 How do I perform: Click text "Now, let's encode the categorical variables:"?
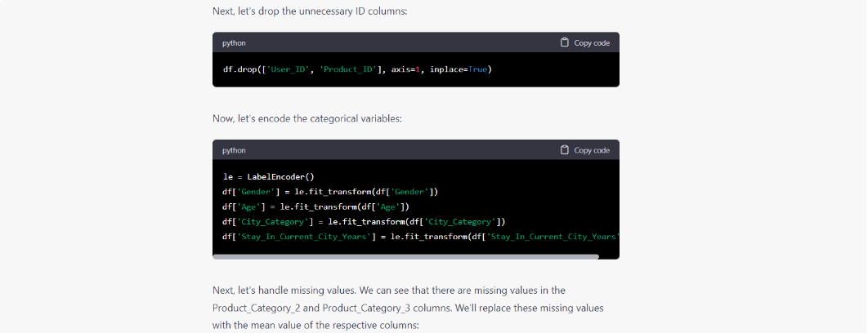point(306,118)
